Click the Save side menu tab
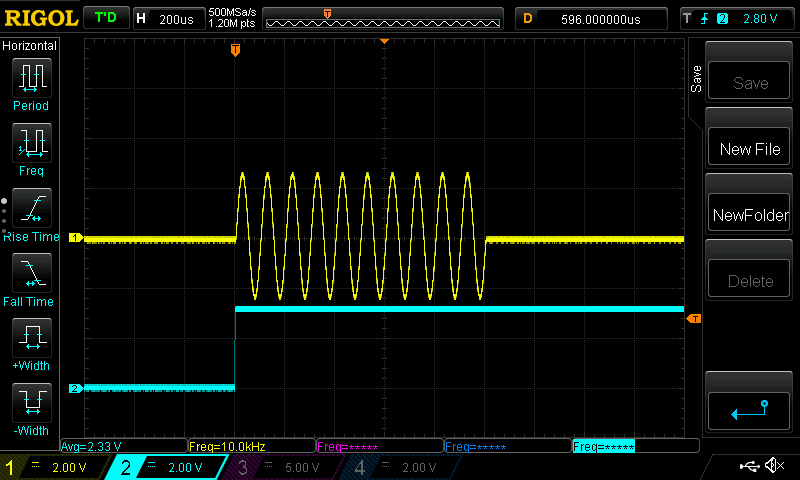The width and height of the screenshot is (800, 480). pos(696,80)
